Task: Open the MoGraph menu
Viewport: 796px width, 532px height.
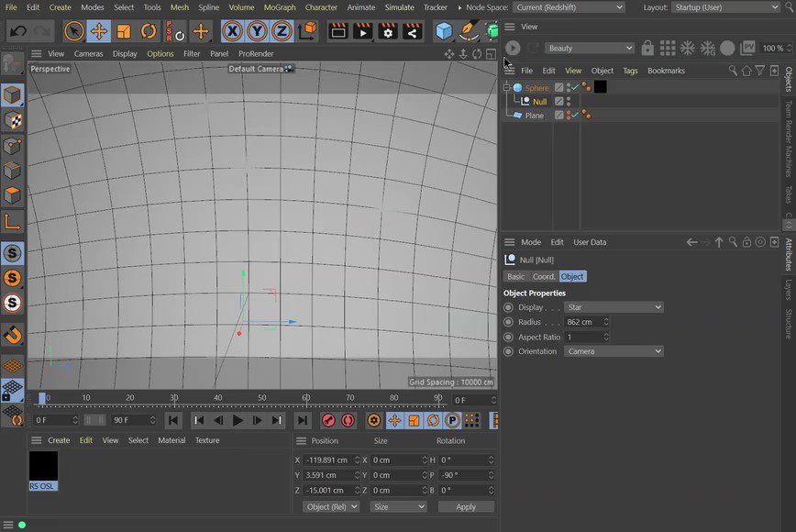Action: coord(280,7)
